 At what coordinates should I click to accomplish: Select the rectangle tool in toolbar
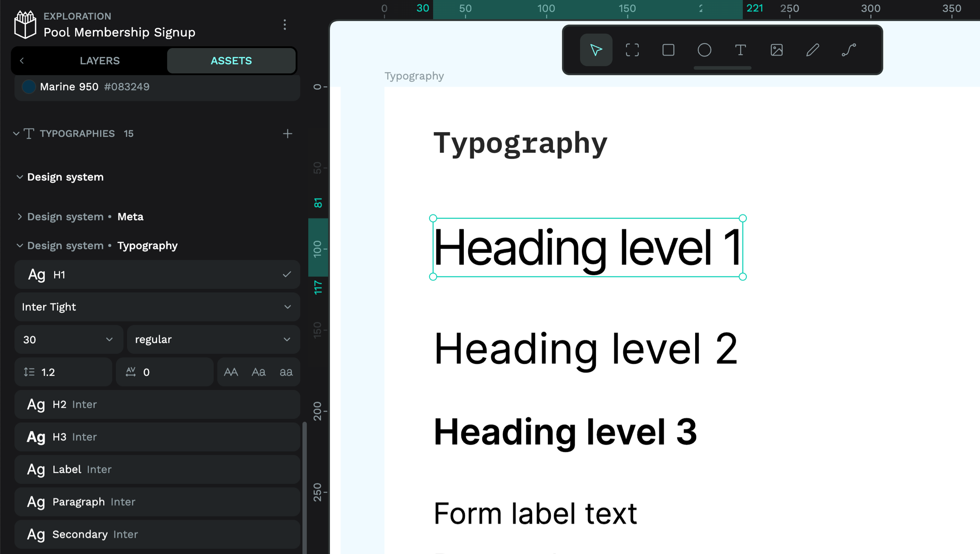click(x=668, y=50)
